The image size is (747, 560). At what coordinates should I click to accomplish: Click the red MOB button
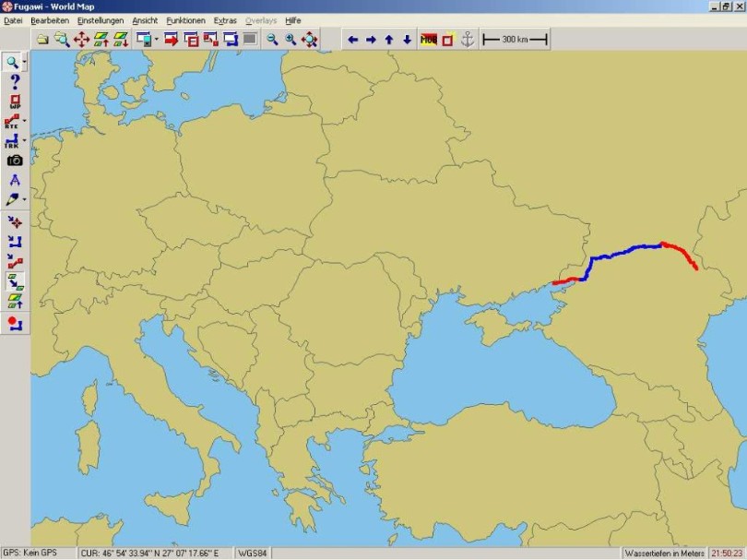(x=428, y=39)
